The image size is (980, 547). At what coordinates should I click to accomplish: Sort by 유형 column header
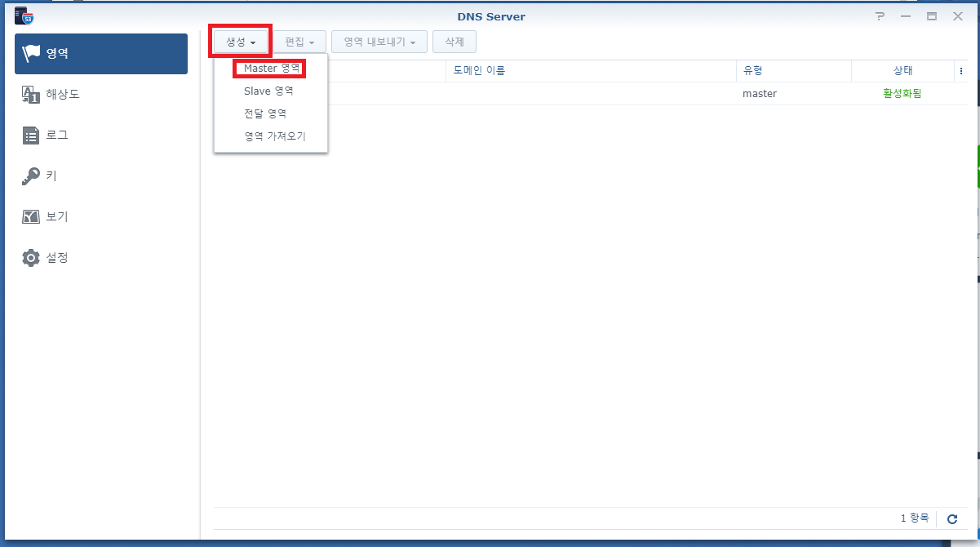(x=793, y=71)
